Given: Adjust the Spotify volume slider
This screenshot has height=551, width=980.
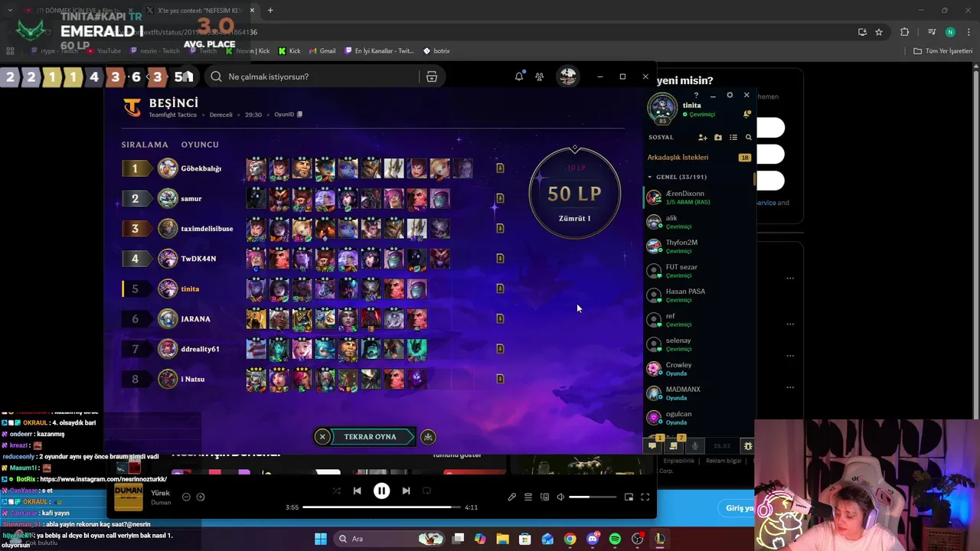Looking at the screenshot, I should coord(592,497).
